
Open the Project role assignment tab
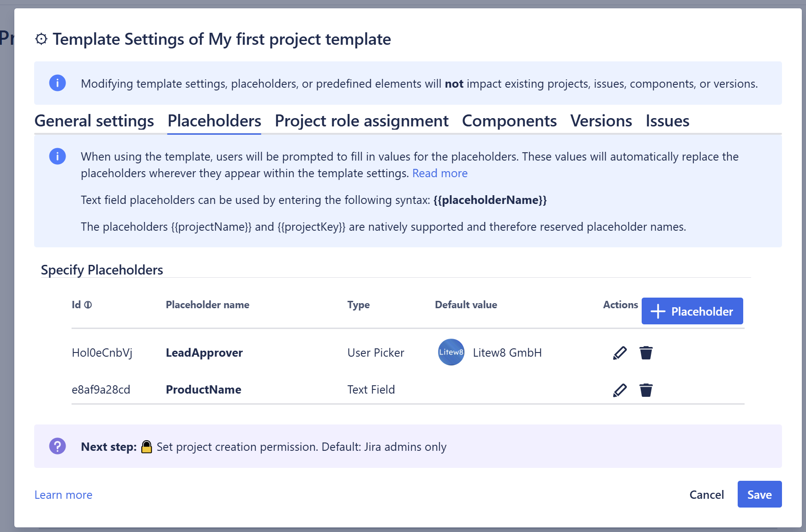361,121
